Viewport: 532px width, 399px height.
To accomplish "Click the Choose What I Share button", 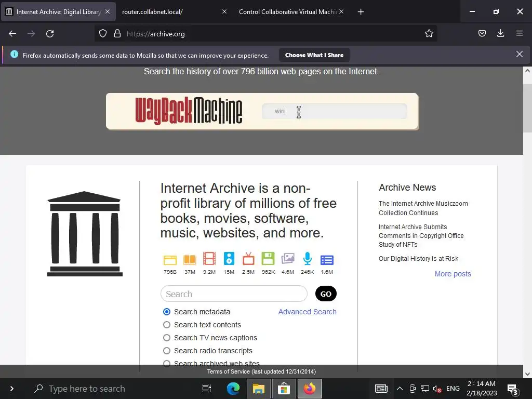I will (x=314, y=55).
